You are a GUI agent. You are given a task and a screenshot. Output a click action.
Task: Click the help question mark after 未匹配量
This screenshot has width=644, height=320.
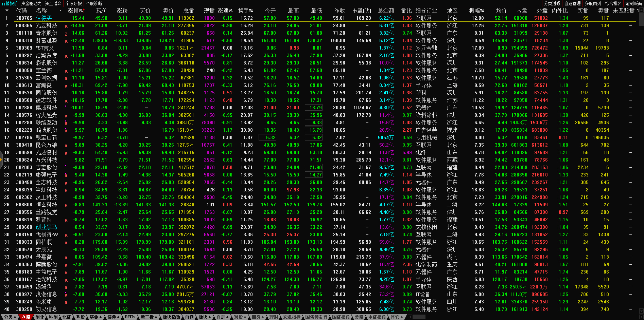(638, 11)
